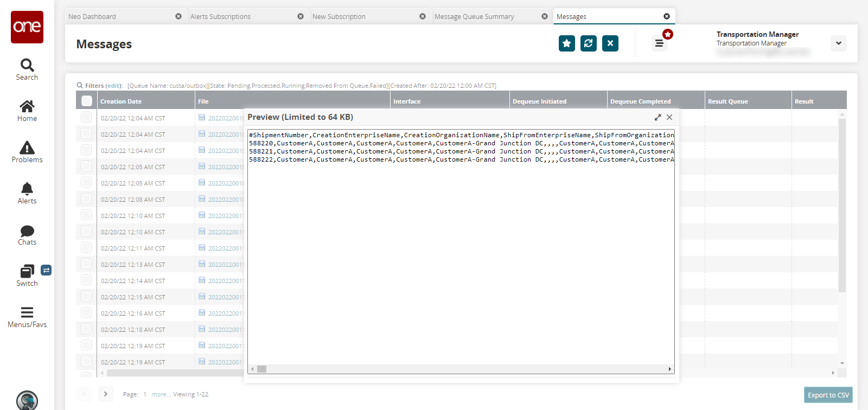
Task: Toggle the select-all checkbox in table header
Action: (87, 101)
